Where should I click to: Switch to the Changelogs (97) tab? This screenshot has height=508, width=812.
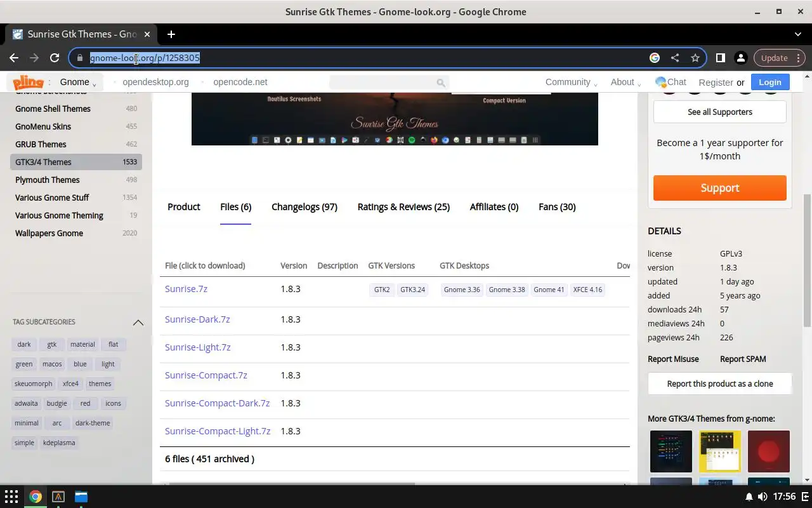(x=304, y=207)
